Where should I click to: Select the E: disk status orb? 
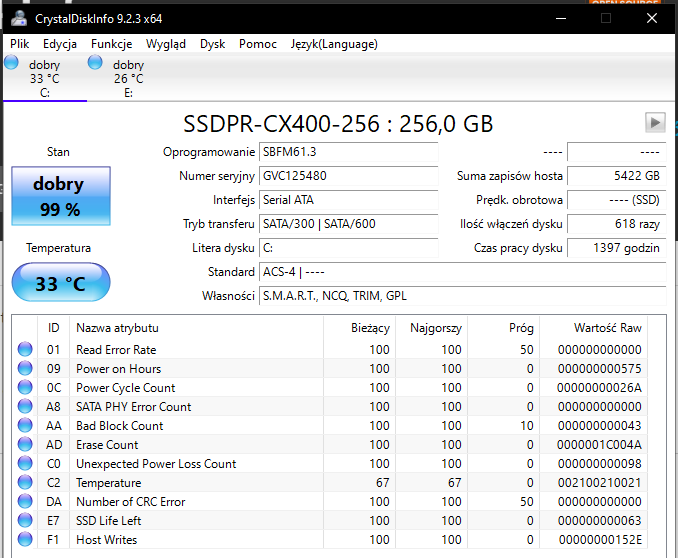click(x=95, y=62)
